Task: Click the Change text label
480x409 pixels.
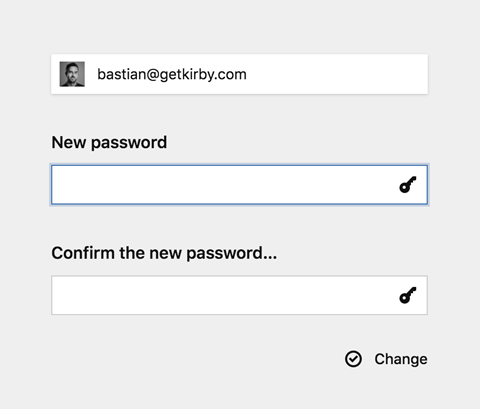Action: [401, 359]
